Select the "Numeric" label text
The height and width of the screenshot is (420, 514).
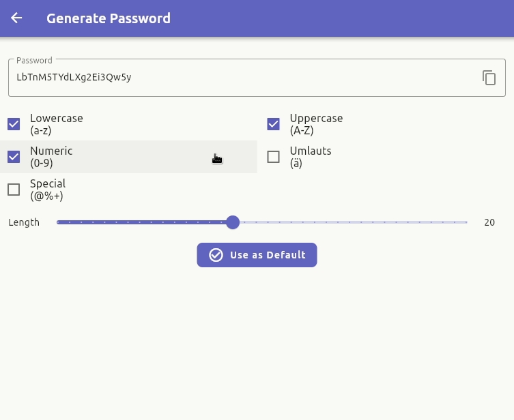point(51,151)
